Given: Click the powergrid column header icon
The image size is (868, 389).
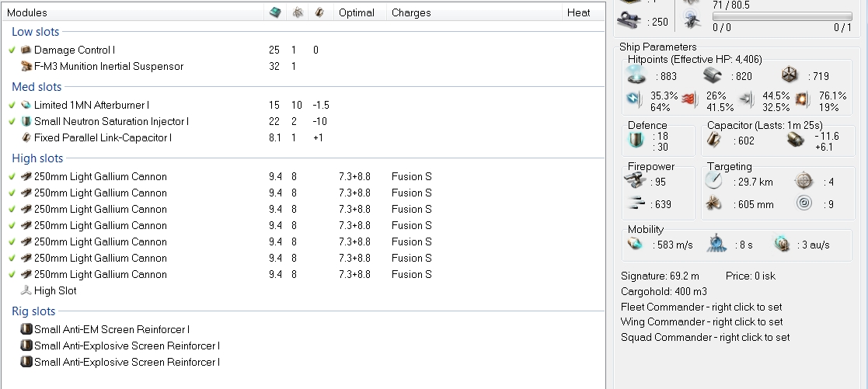Looking at the screenshot, I should tap(298, 12).
